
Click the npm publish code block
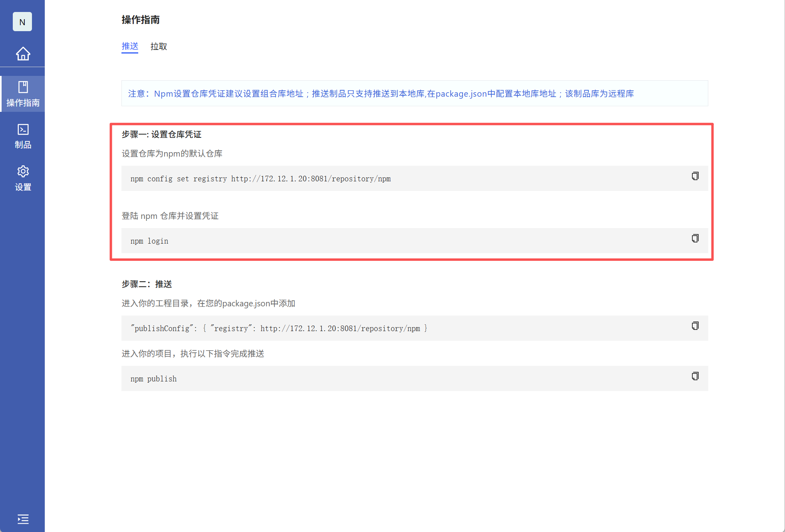(153, 379)
